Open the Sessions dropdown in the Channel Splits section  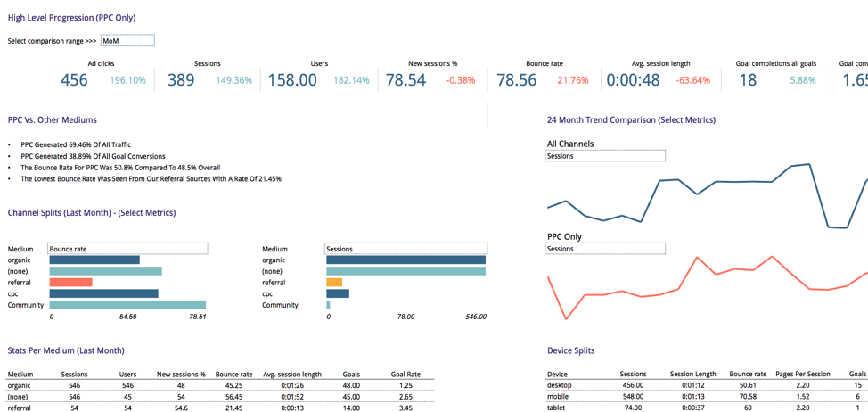(x=405, y=249)
